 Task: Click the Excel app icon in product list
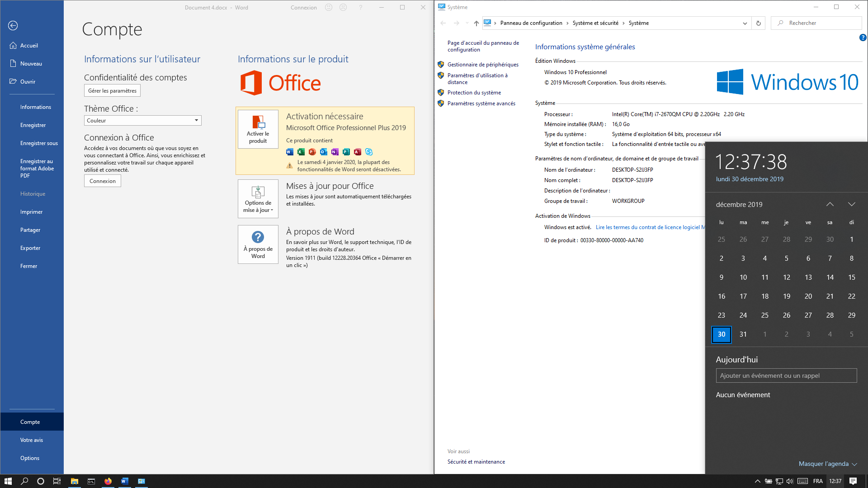(x=301, y=152)
